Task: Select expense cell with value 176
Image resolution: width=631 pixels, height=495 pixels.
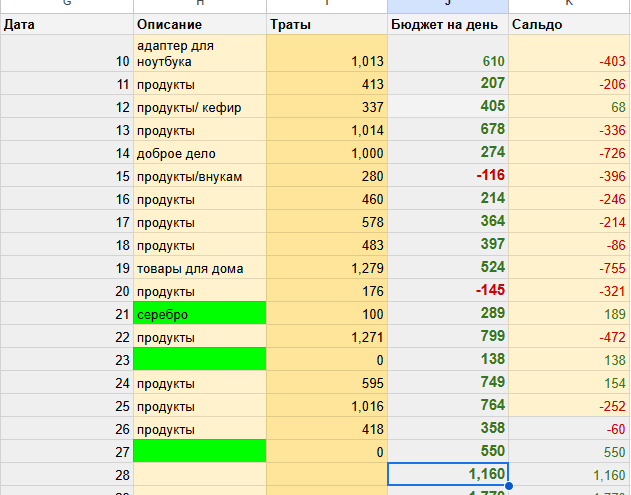Action: tap(327, 290)
